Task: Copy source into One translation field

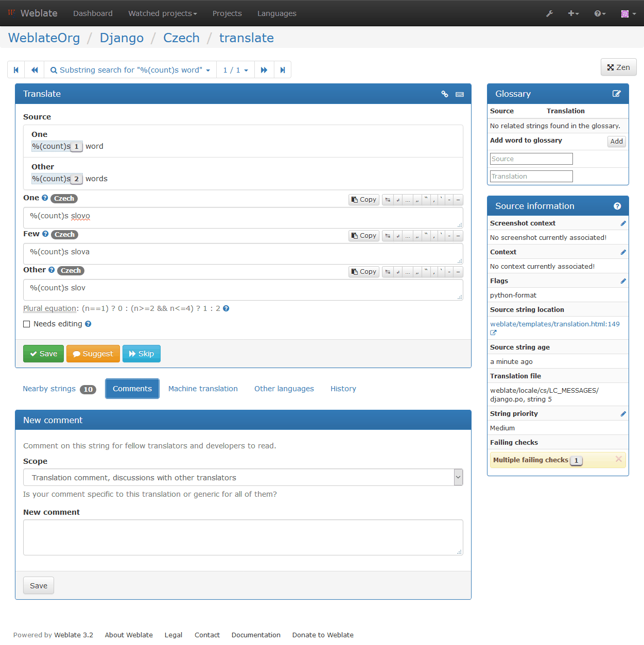Action: pyautogui.click(x=364, y=200)
